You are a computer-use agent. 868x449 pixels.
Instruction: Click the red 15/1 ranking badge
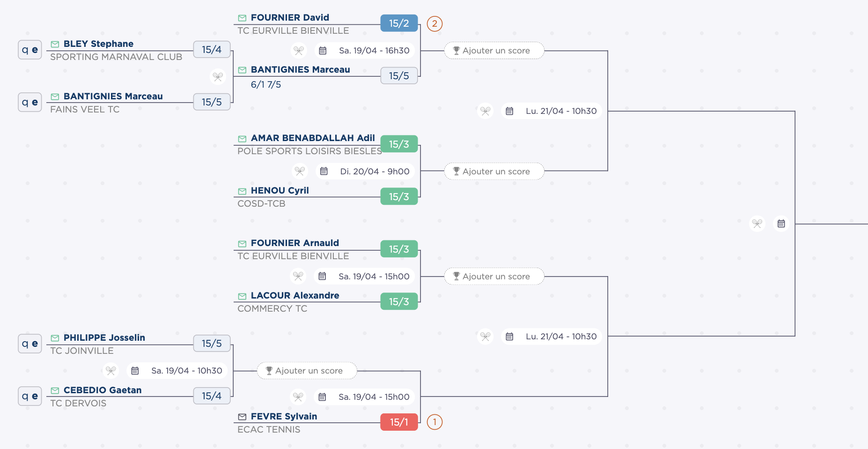[399, 422]
